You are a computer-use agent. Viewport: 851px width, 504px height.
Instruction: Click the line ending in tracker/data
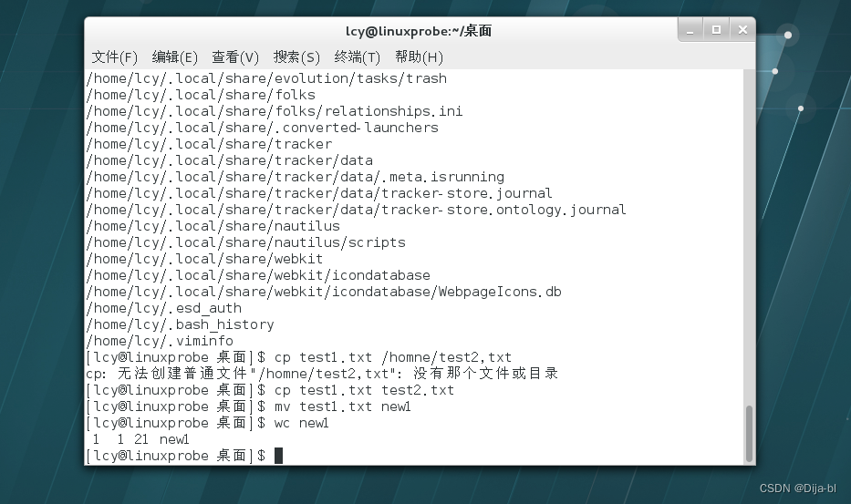[x=230, y=160]
